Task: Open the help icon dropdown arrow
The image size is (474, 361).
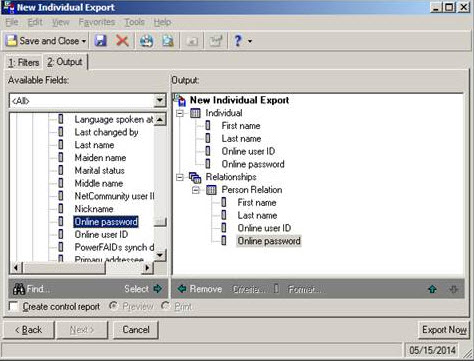Action: [x=250, y=41]
